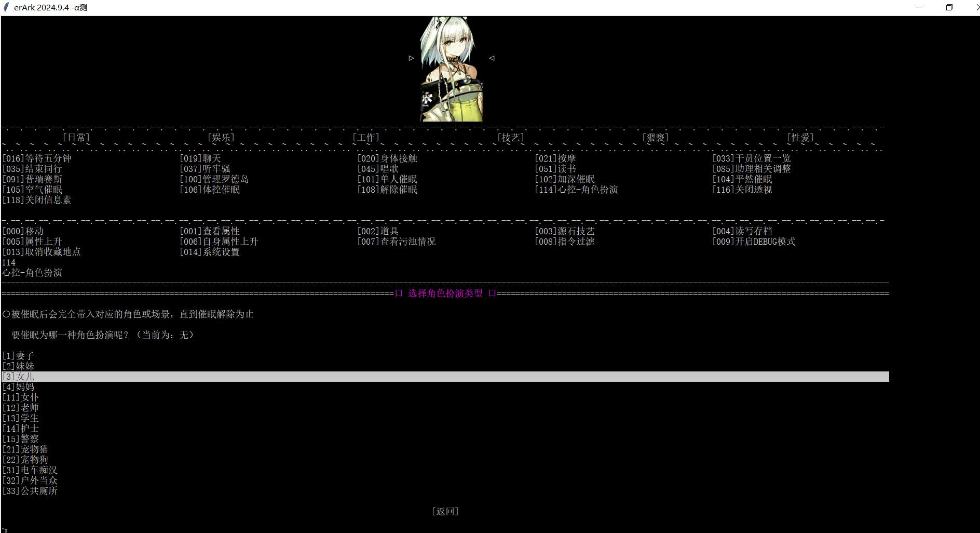This screenshot has width=980, height=533.
Task: Open [003]源石技艺
Action: 565,231
